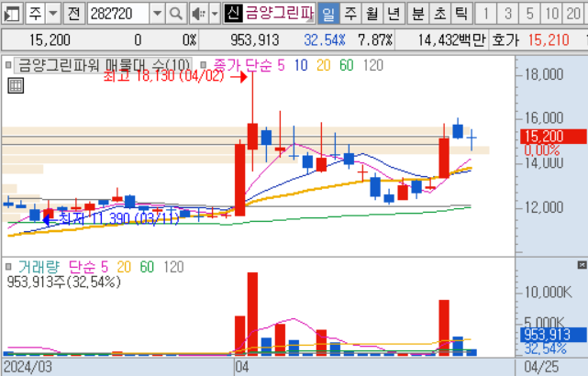The image size is (588, 376).
Task: Click the stock name 금양그린파 field
Action: point(280,14)
